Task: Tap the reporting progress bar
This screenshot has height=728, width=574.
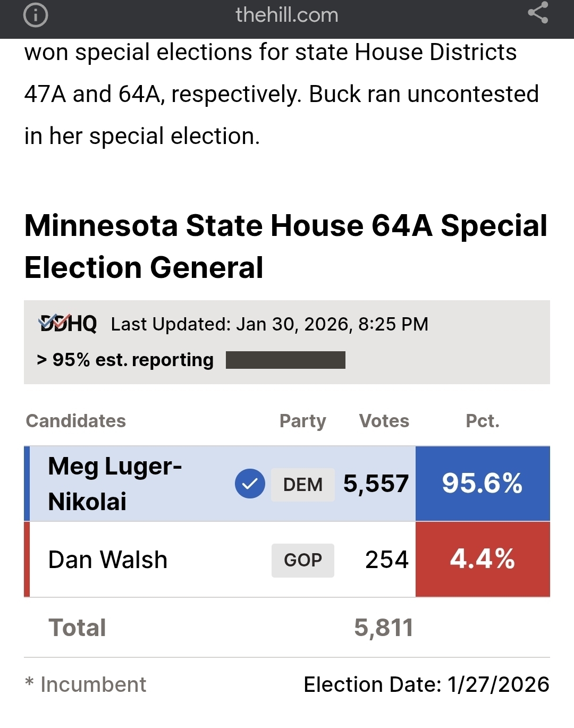Action: pyautogui.click(x=285, y=360)
